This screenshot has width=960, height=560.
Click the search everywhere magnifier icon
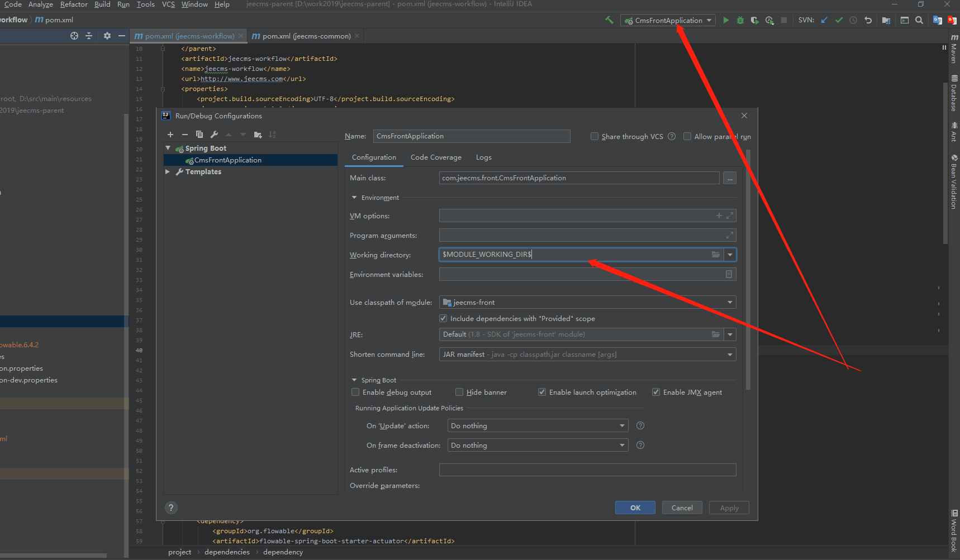click(x=919, y=20)
